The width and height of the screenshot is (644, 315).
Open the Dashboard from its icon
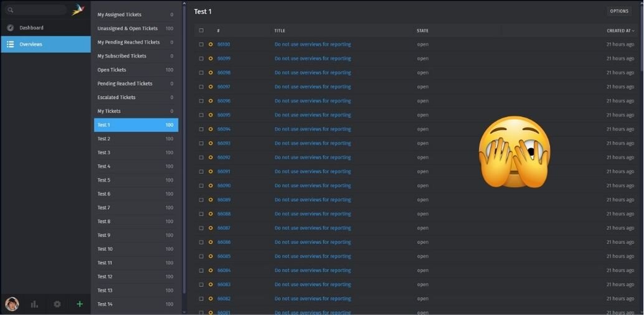[10, 28]
